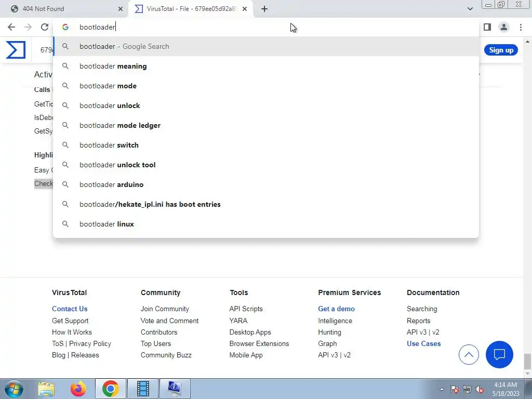This screenshot has height=399, width=532.
Task: Select suggestion bootloader - Google Search
Action: pos(266,46)
